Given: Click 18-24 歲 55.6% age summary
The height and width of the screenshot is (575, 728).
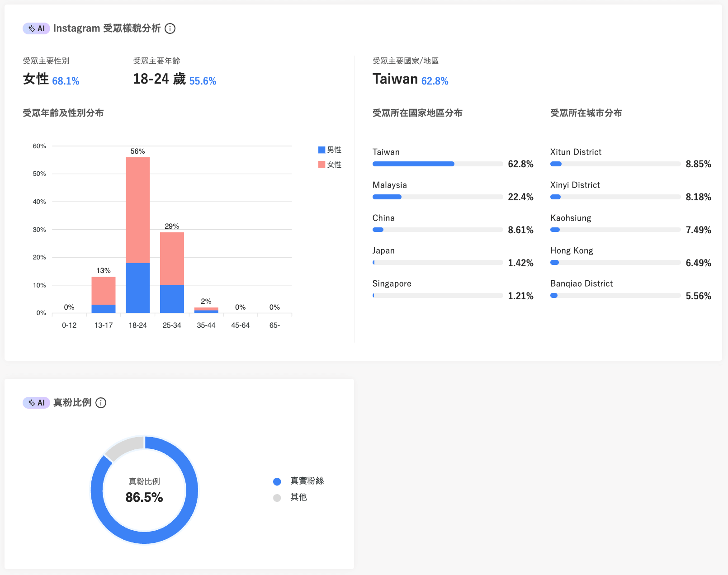Looking at the screenshot, I should coord(175,80).
